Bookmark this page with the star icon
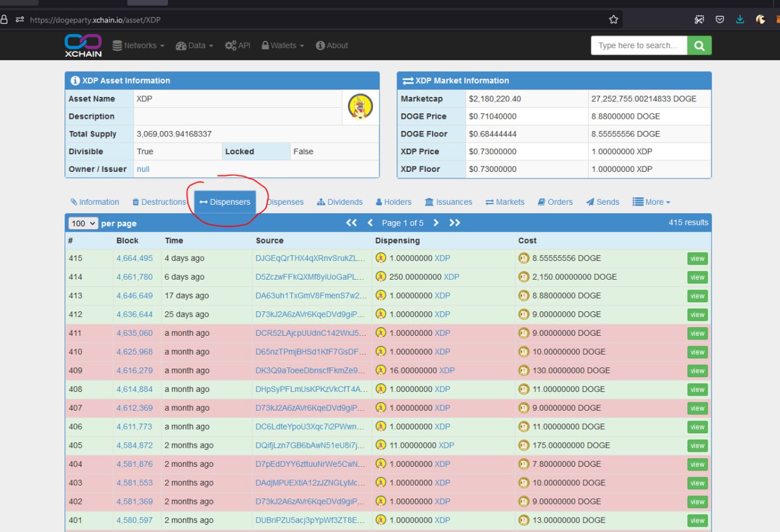Viewport: 780px width, 532px height. pos(614,20)
